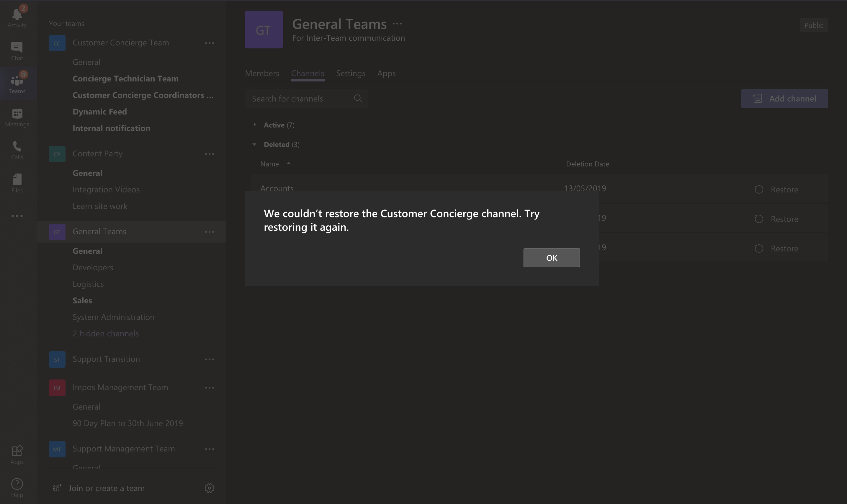Screen dimensions: 847x504
Task: Switch to the Channels tab
Action: [307, 73]
